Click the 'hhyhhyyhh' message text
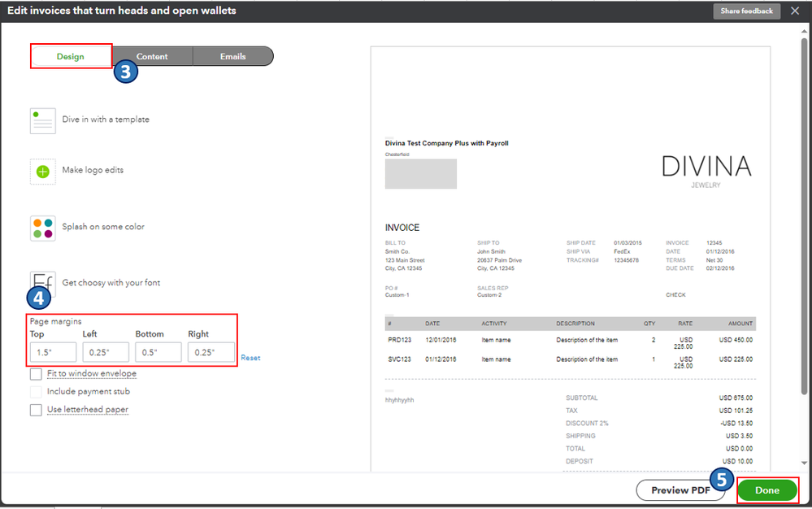The width and height of the screenshot is (812, 509). (x=399, y=400)
